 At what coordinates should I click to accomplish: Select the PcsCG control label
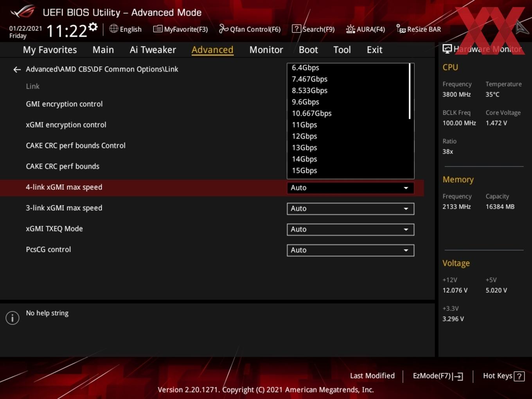pos(49,250)
